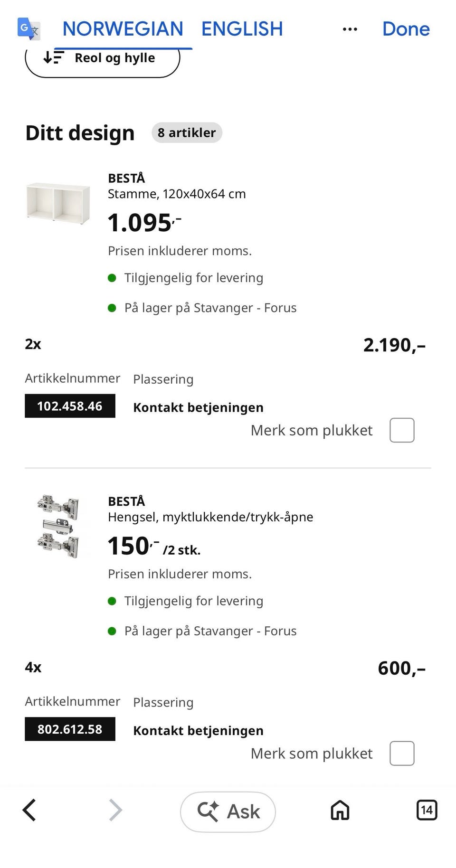Image resolution: width=456 pixels, height=868 pixels.
Task: Open the browser home icon
Action: [x=340, y=810]
